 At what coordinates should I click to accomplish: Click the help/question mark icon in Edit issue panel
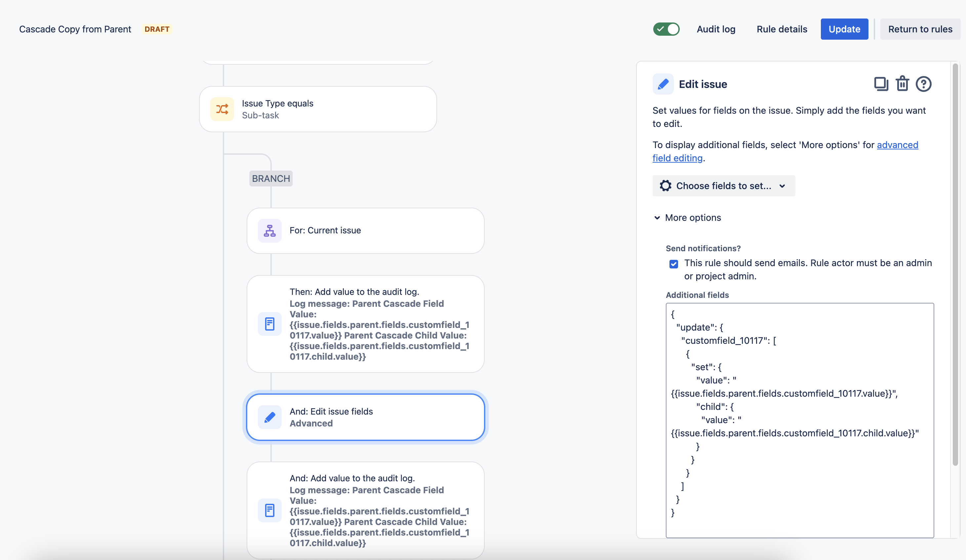tap(924, 83)
